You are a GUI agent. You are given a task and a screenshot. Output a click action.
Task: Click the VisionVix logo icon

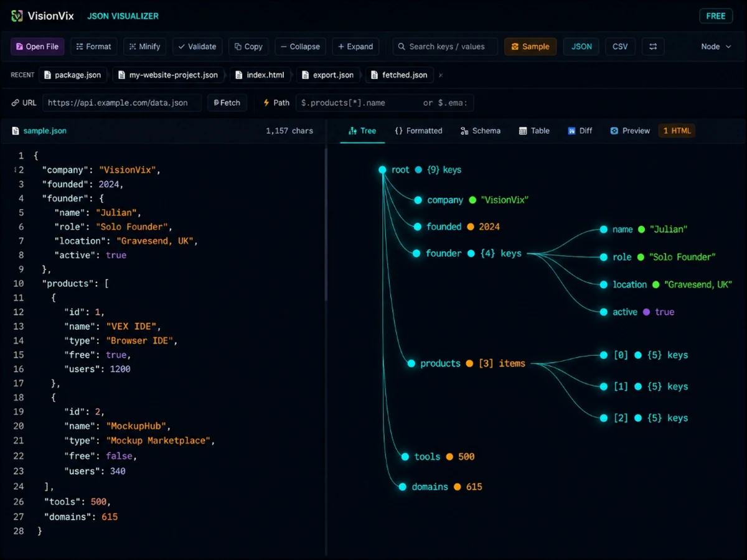(x=17, y=16)
